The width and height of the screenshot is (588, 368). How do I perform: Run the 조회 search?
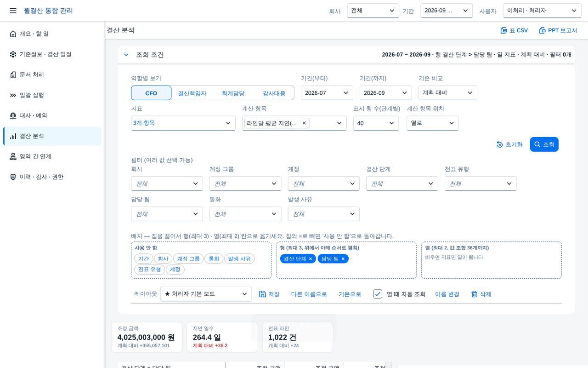[x=544, y=144]
